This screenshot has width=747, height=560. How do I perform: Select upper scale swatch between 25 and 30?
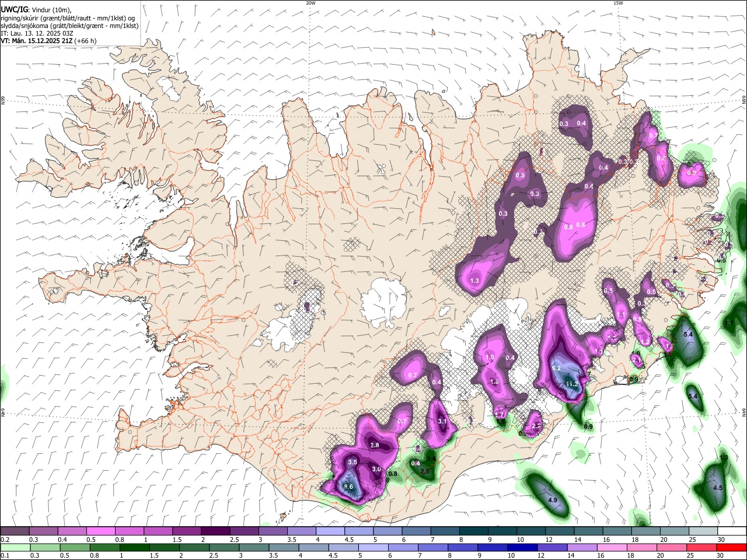click(703, 531)
